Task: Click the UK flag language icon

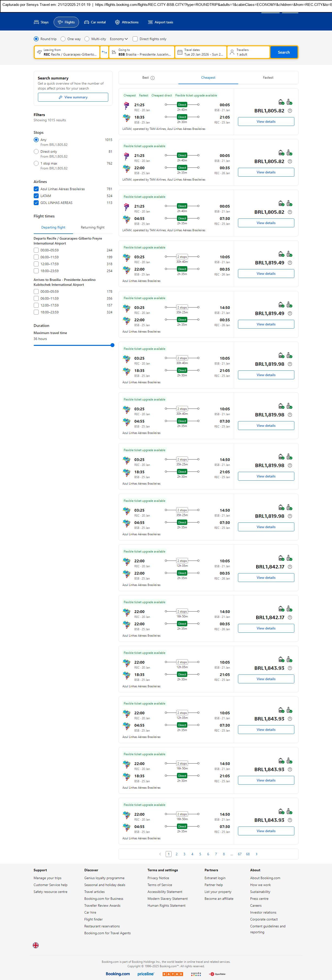Action: click(36, 945)
